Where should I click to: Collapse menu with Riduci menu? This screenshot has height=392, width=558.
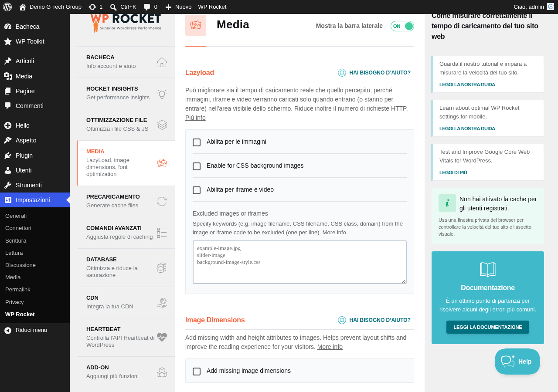pos(35,330)
